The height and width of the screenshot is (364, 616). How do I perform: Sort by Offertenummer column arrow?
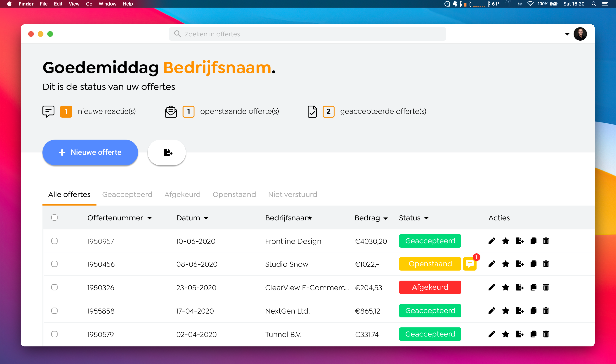click(149, 218)
